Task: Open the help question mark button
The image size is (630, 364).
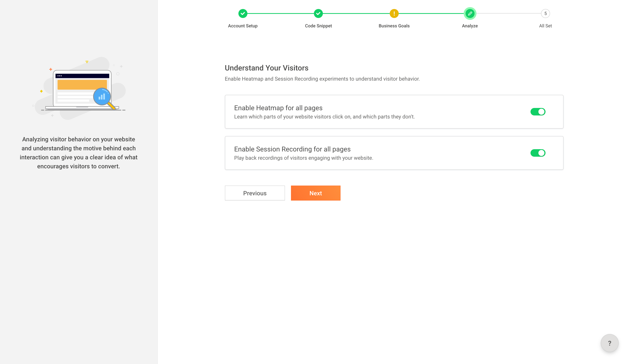Action: click(609, 343)
